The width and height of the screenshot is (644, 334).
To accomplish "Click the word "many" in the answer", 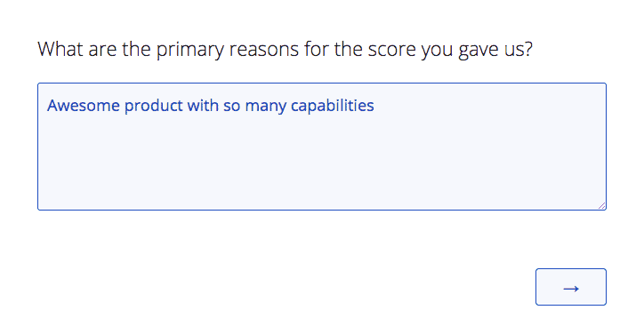I will [266, 107].
